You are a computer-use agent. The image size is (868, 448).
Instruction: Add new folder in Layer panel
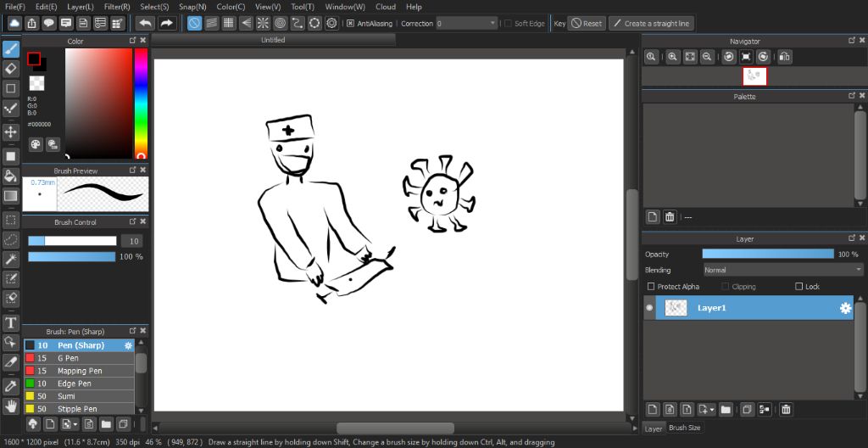[x=726, y=410]
